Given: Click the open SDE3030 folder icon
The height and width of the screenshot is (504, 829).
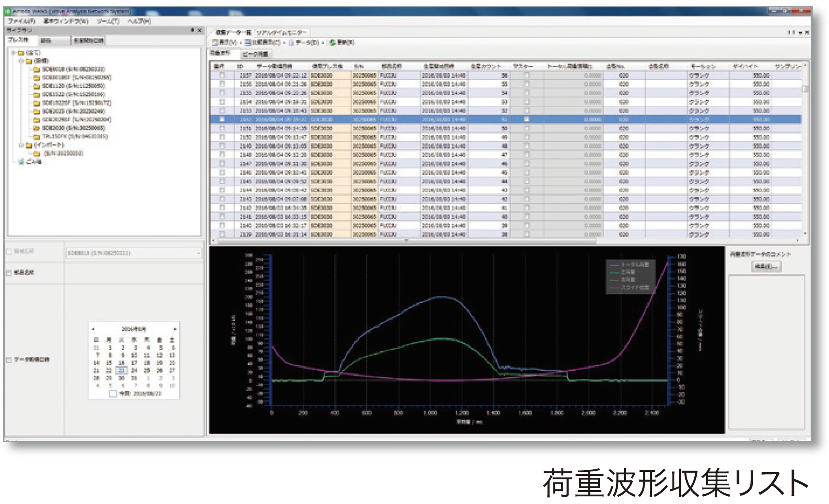Looking at the screenshot, I should point(37,128).
